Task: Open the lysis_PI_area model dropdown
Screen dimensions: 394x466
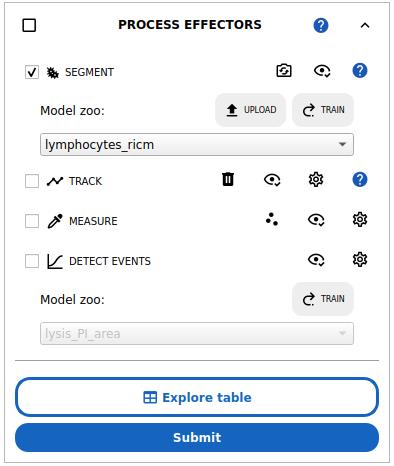Action: coord(197,333)
